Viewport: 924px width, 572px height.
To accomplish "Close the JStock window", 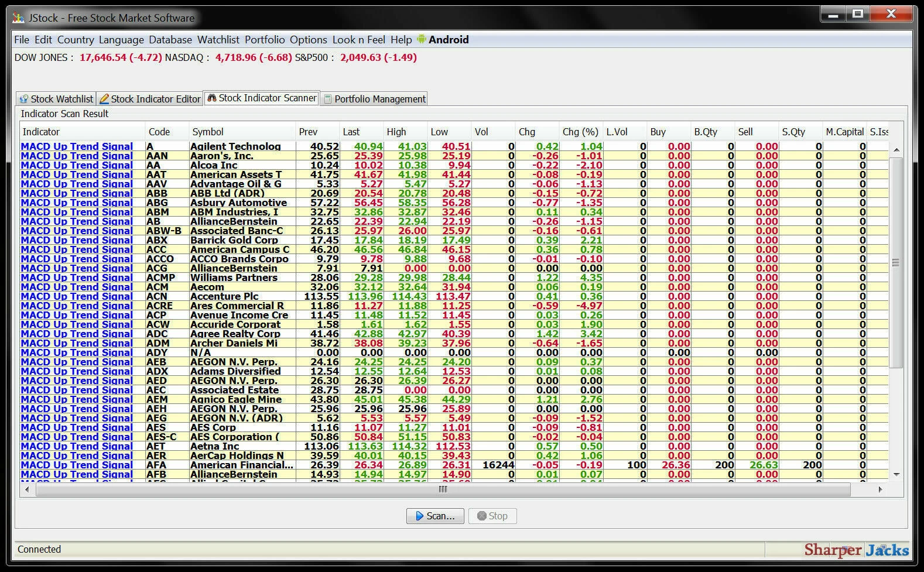I will pyautogui.click(x=891, y=14).
